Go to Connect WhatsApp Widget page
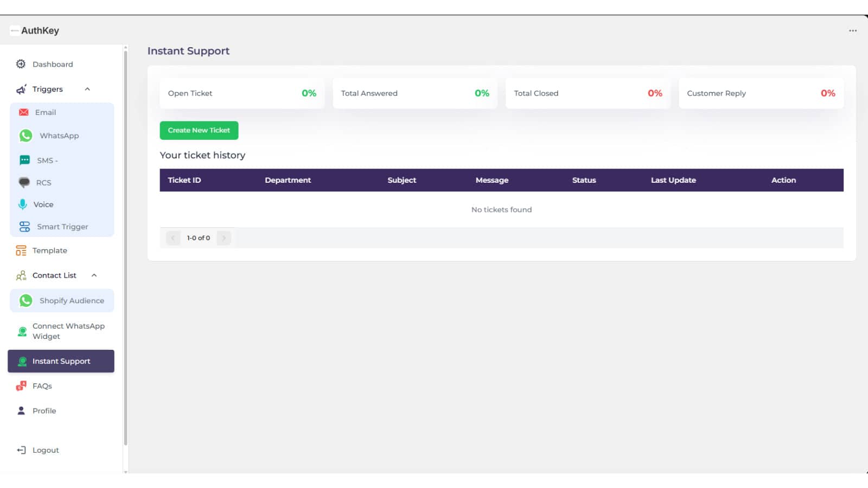 point(68,331)
